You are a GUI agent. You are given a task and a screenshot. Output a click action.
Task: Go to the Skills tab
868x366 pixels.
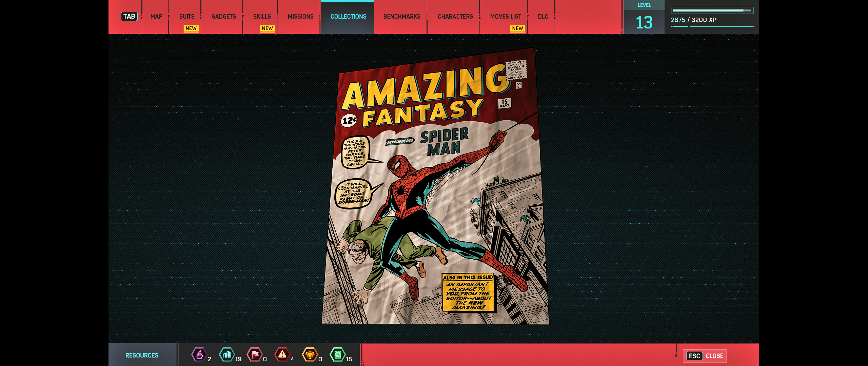tap(262, 17)
